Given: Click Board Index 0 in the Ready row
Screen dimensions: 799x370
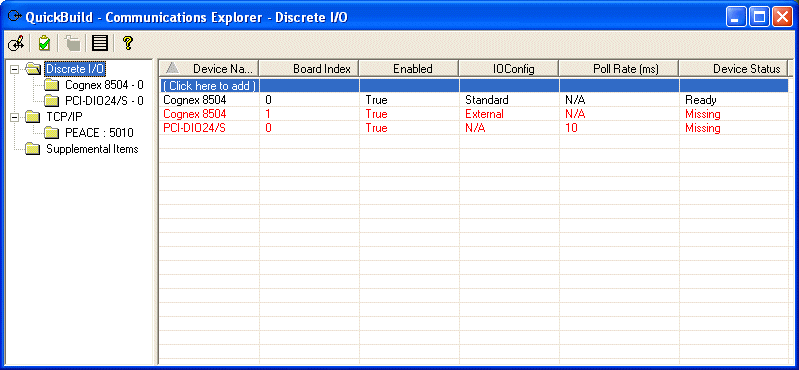Looking at the screenshot, I should click(269, 100).
